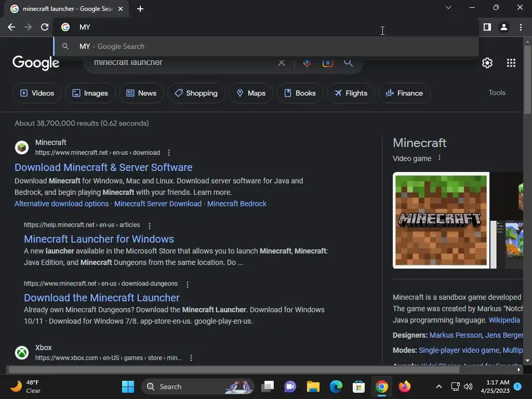
Task: Click the taskbar Search box
Action: click(198, 387)
